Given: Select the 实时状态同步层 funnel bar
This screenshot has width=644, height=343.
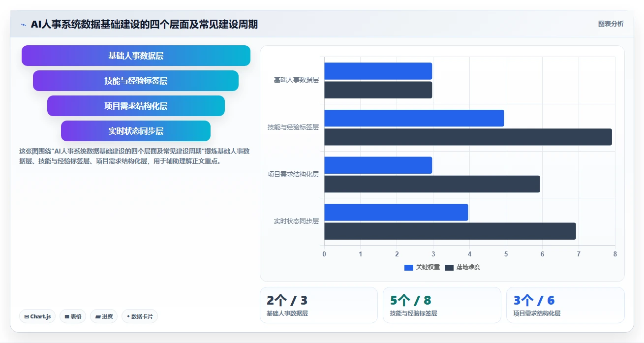Looking at the screenshot, I should pyautogui.click(x=136, y=131).
